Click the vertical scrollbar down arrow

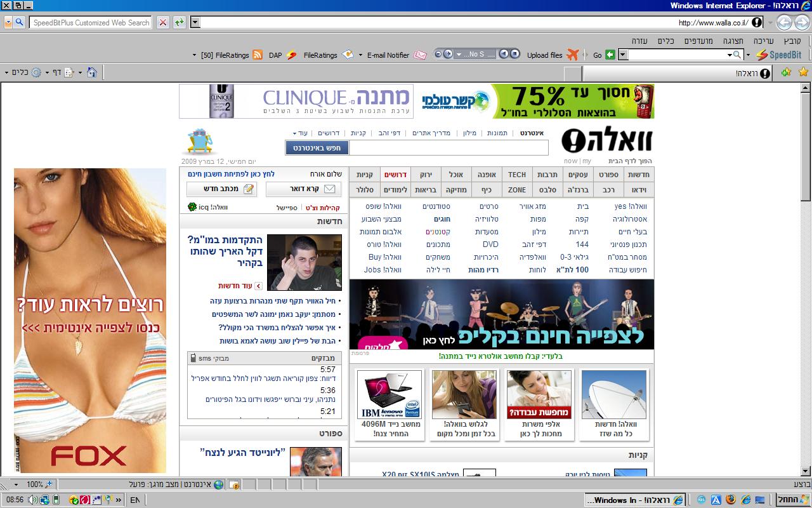pyautogui.click(x=806, y=471)
